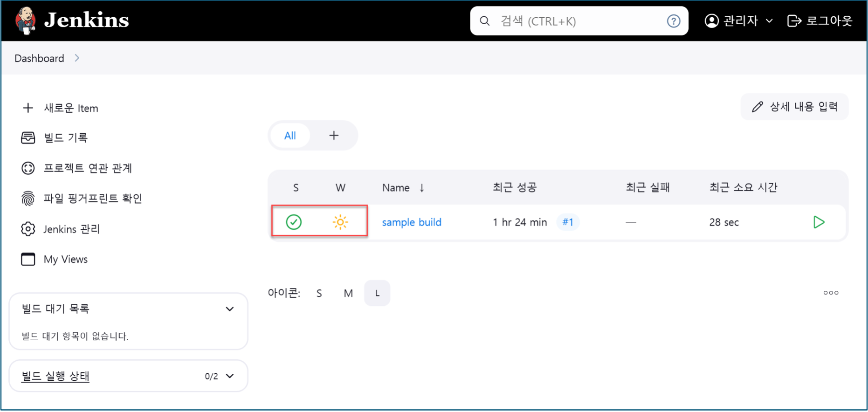Click the Jenkins butler logo
The height and width of the screenshot is (412, 868).
(25, 21)
